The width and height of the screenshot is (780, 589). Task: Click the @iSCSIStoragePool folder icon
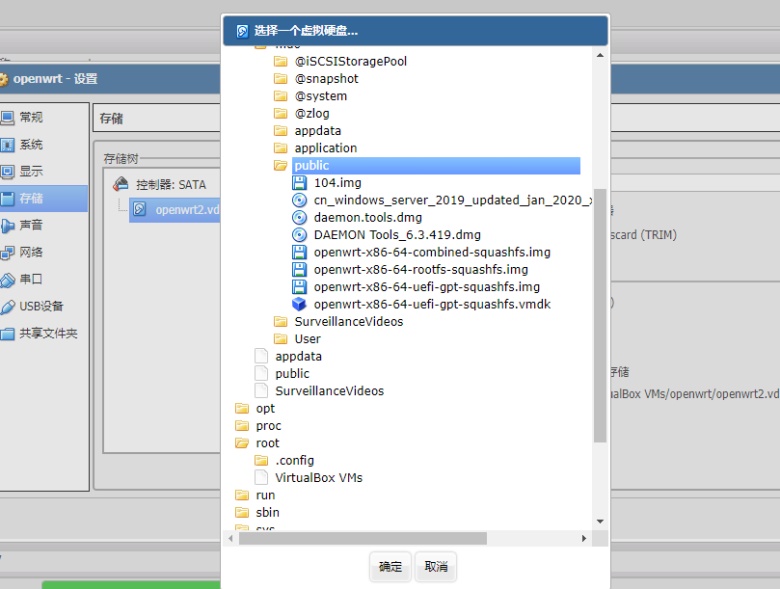(281, 61)
